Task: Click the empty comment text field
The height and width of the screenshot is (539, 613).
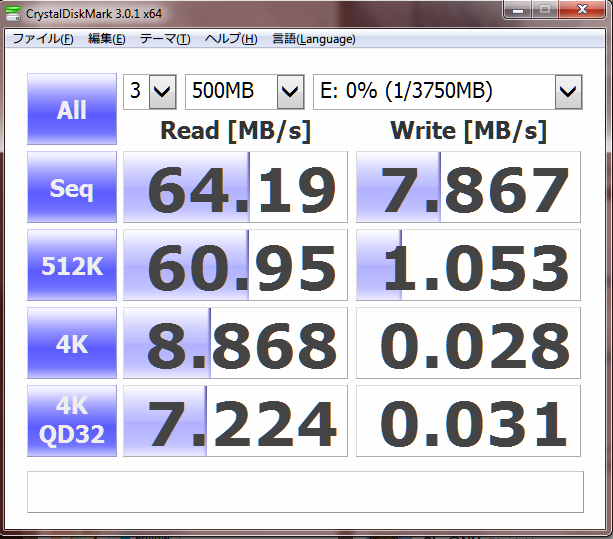Action: 304,492
